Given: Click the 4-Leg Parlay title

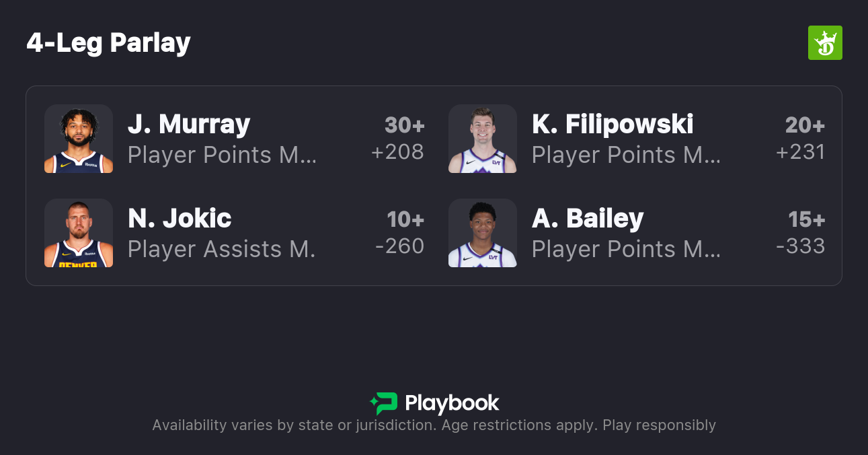Looking at the screenshot, I should [109, 43].
